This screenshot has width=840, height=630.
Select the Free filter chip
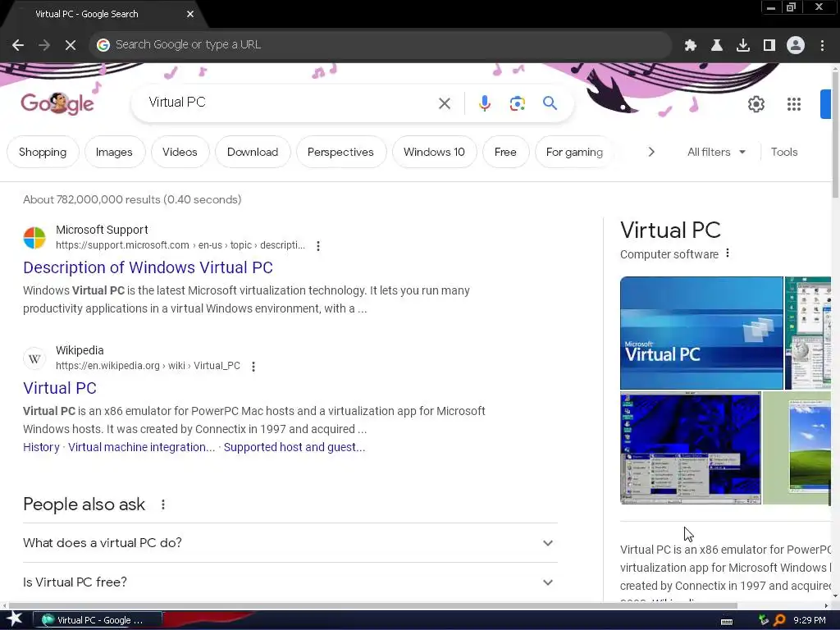click(505, 152)
